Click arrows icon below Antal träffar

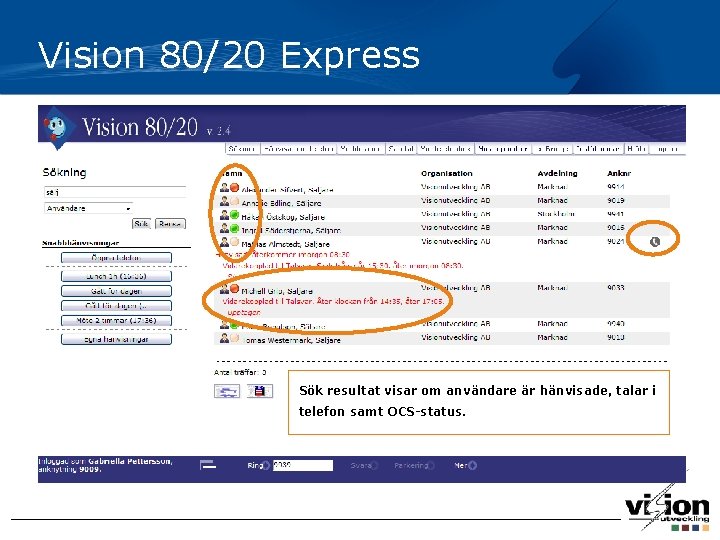(x=227, y=391)
